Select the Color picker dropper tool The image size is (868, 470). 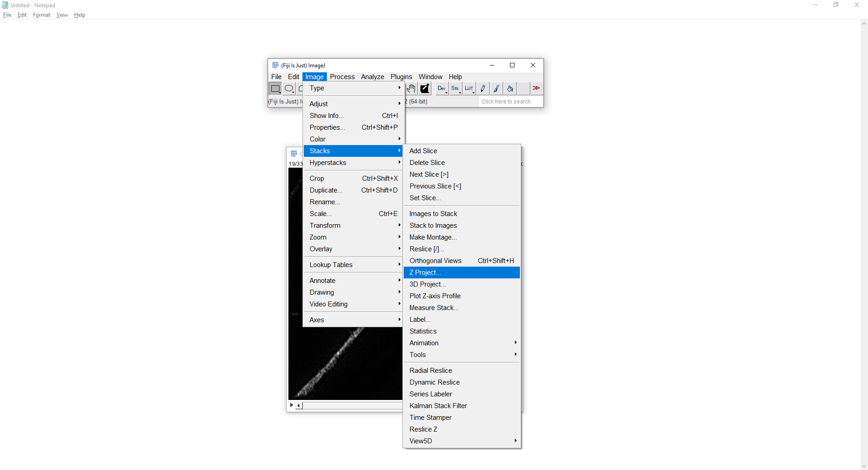click(425, 89)
